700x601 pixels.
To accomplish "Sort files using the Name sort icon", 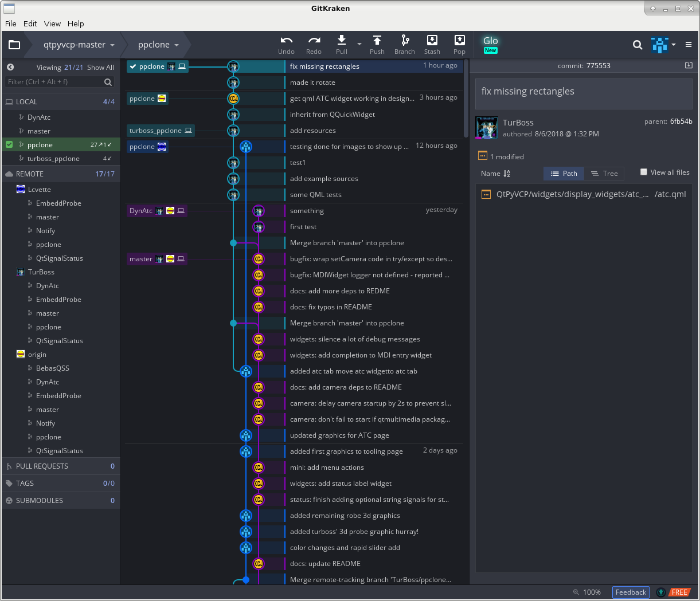I will click(507, 174).
